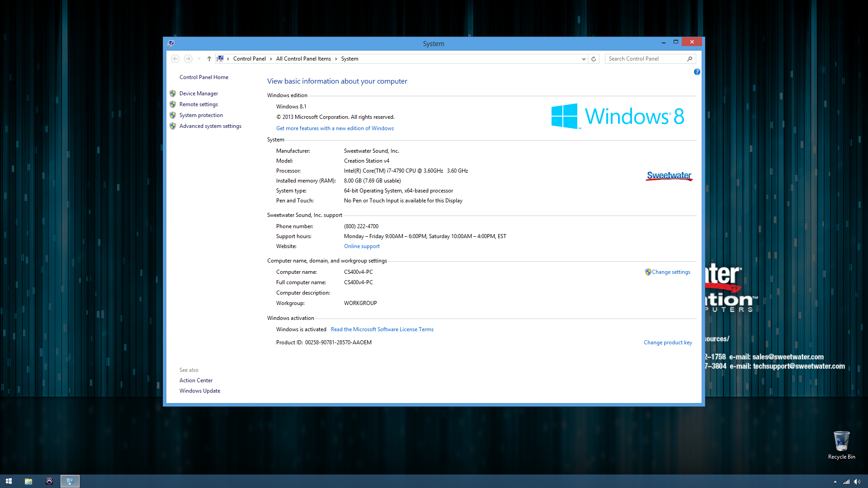This screenshot has width=868, height=488.
Task: Expand the chevron after Control Panel breadcrumb
Action: (271, 59)
